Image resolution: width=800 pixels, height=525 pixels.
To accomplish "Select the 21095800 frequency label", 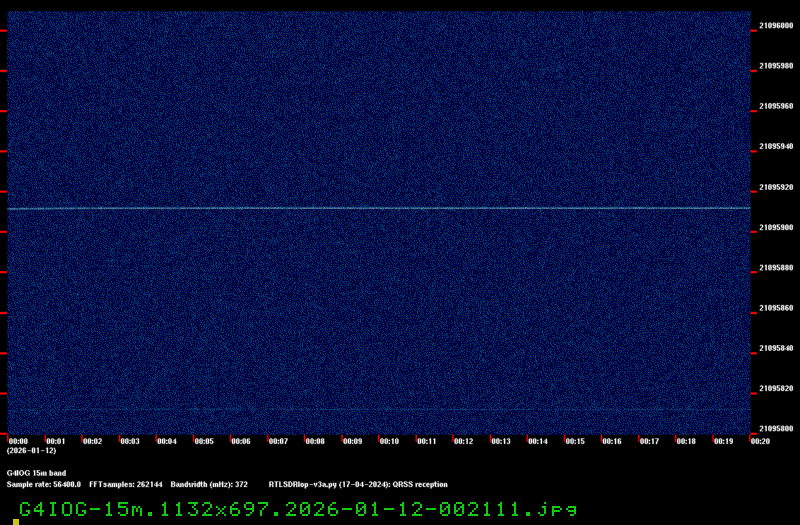I will pyautogui.click(x=776, y=429).
